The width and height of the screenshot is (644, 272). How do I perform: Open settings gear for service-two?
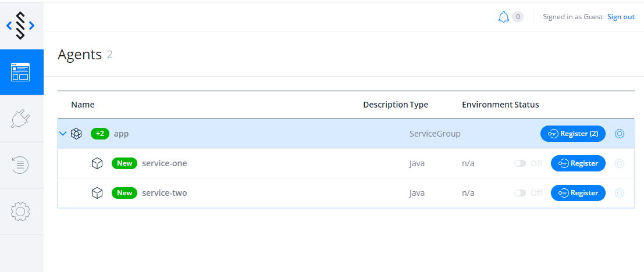(620, 193)
